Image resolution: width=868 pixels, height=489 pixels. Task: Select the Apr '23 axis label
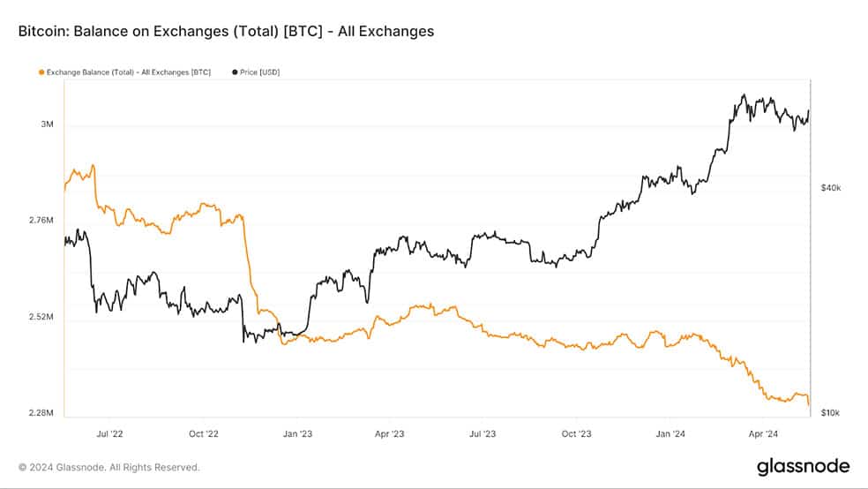point(389,433)
